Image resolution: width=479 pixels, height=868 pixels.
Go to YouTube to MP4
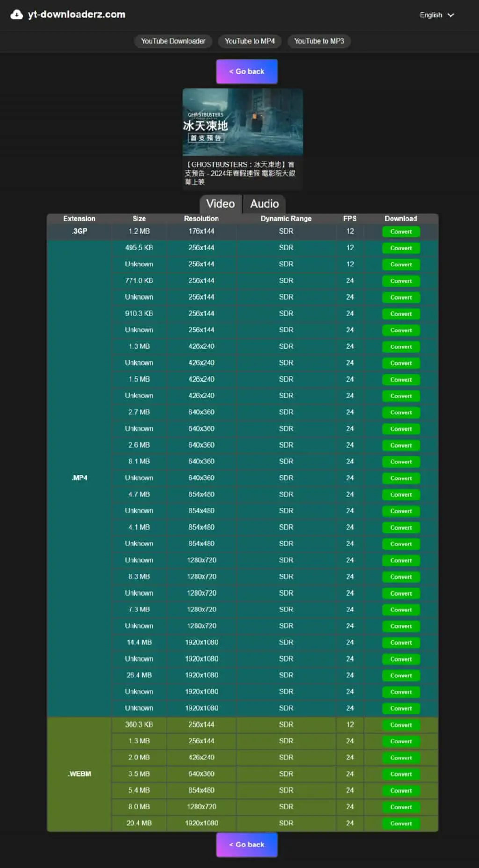tap(250, 41)
